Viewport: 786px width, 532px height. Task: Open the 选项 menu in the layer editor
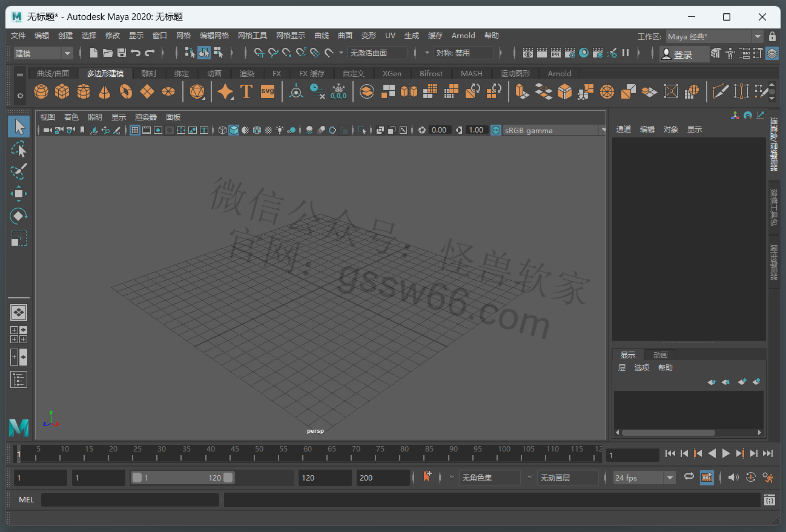click(642, 368)
